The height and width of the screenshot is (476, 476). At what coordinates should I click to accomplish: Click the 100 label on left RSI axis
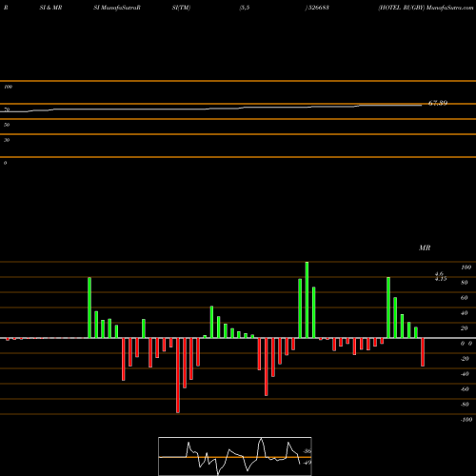pos(8,87)
